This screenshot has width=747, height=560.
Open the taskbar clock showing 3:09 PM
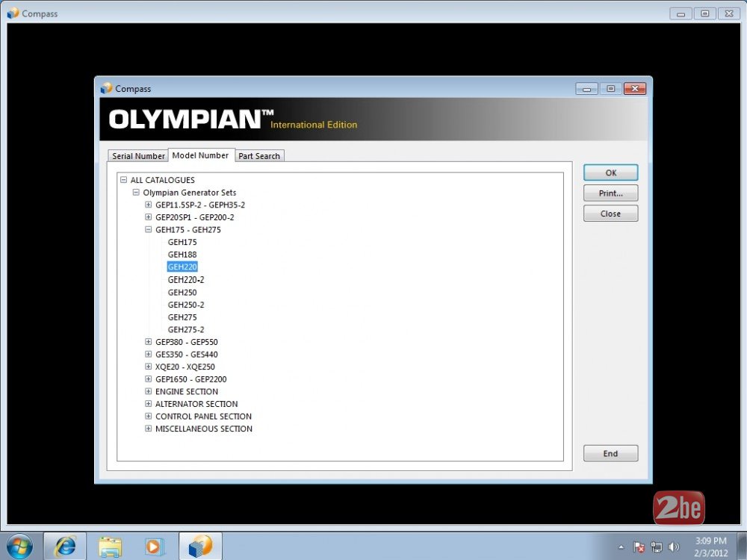coord(711,547)
